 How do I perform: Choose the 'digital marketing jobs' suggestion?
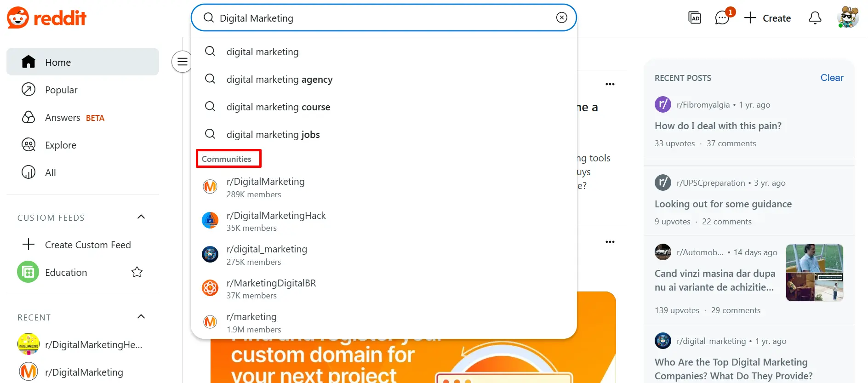click(273, 135)
